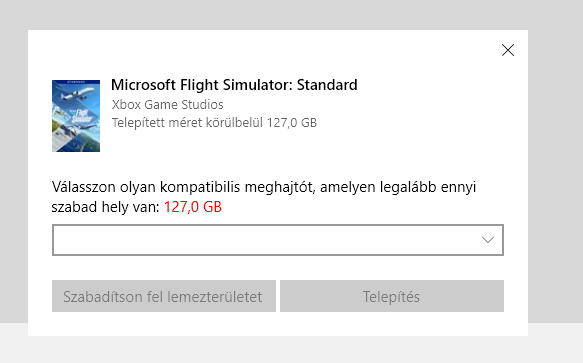583x363 pixels.
Task: Click the white airliner on the game cover
Action: 77,93
